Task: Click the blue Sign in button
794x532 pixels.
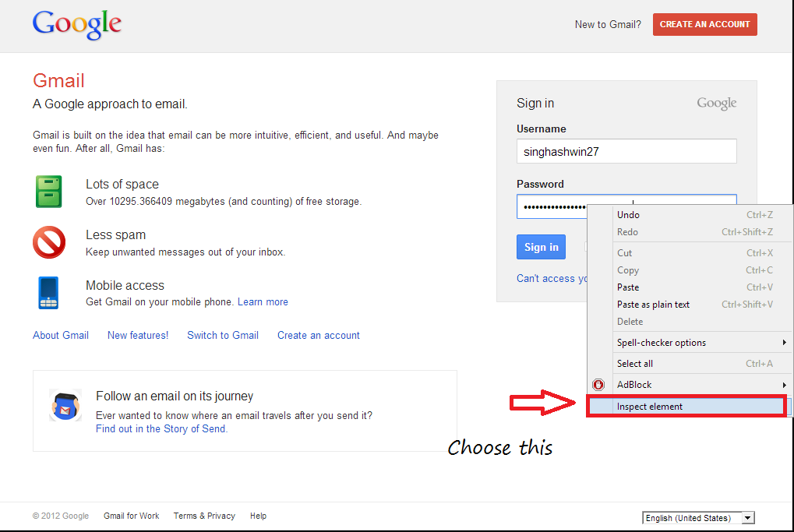Action: (x=541, y=247)
